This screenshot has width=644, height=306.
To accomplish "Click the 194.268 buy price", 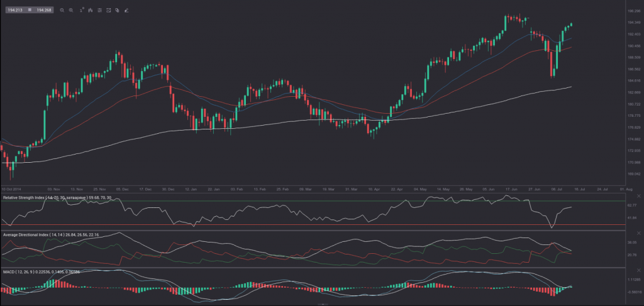I will 44,11.
